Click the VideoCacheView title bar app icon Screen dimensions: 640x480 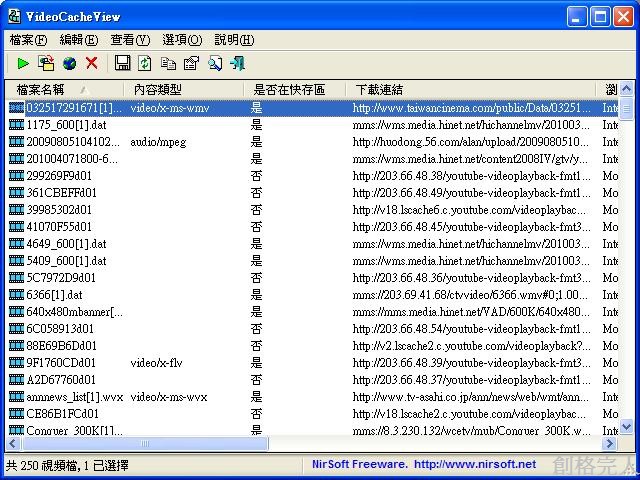15,16
